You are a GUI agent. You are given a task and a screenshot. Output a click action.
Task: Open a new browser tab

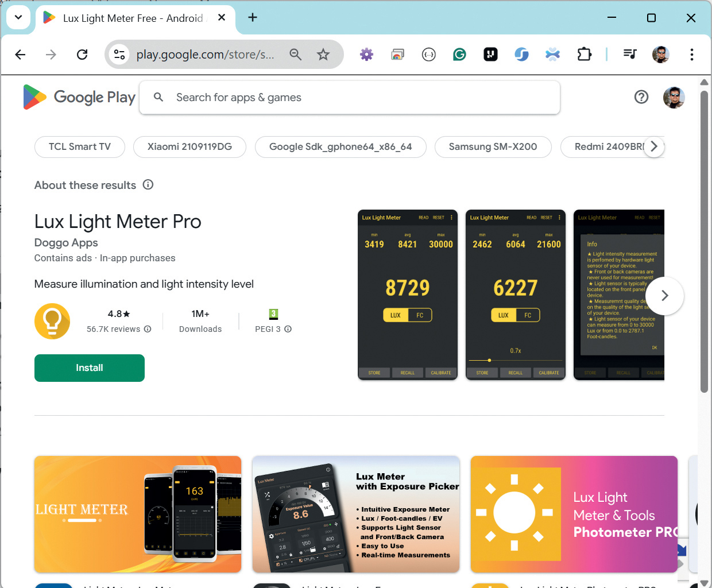253,18
